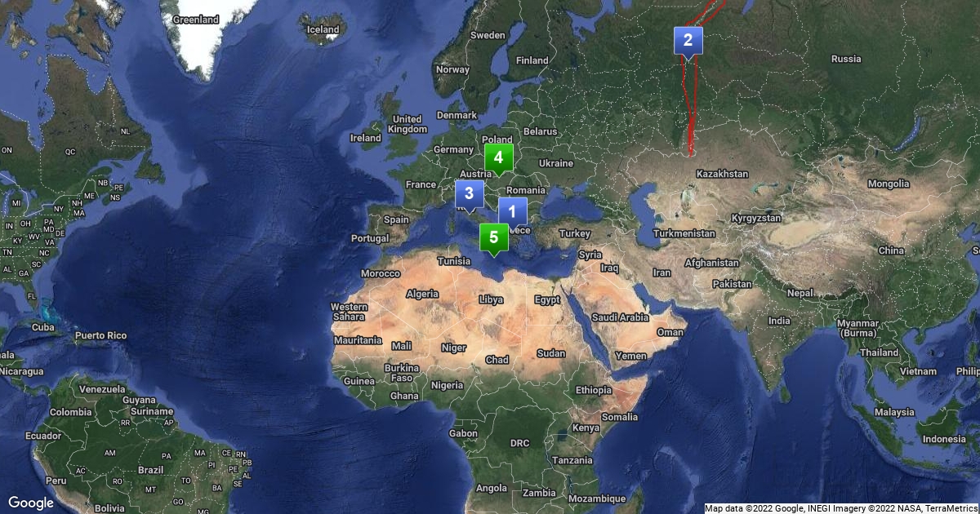The image size is (980, 514).
Task: Click blue map marker number 2
Action: click(x=688, y=40)
